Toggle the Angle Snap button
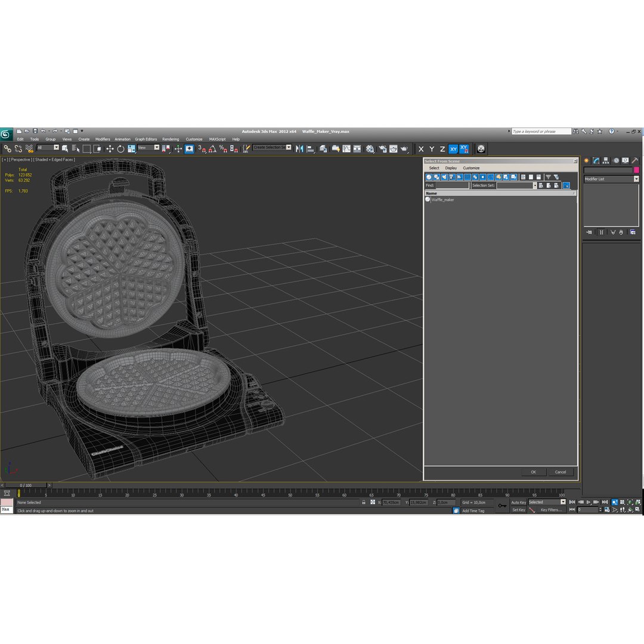 tap(212, 148)
